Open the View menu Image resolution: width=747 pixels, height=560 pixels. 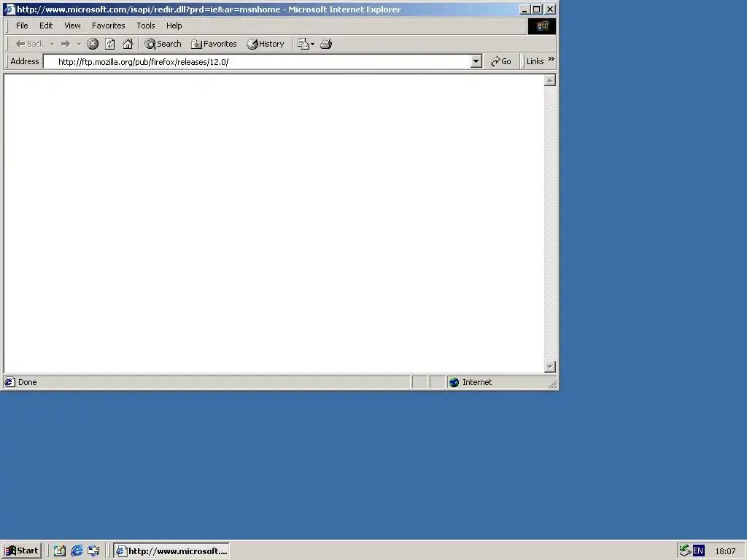pyautogui.click(x=72, y=26)
